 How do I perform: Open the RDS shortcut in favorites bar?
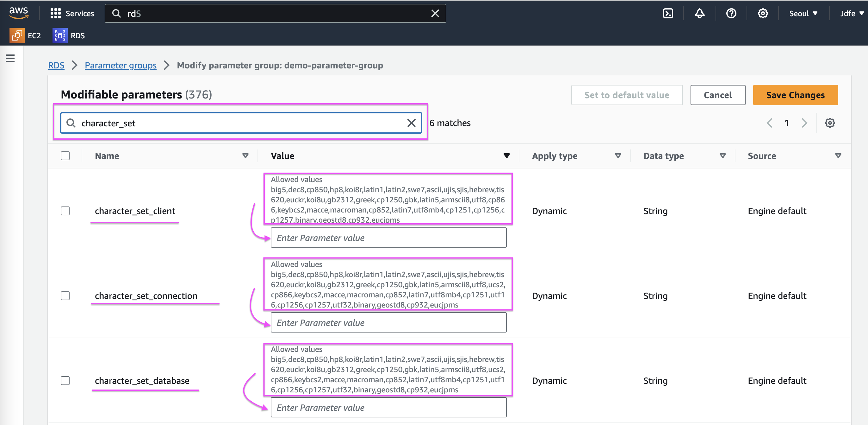pyautogui.click(x=69, y=35)
